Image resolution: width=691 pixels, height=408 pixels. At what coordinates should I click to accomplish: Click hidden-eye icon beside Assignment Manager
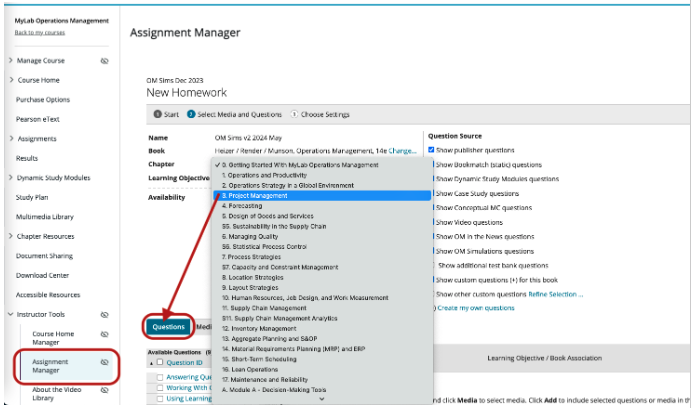105,362
